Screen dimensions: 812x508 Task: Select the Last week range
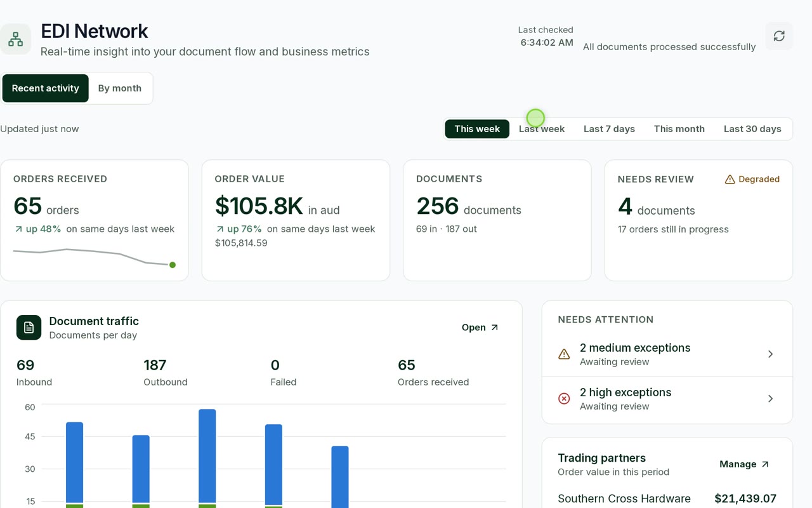542,129
